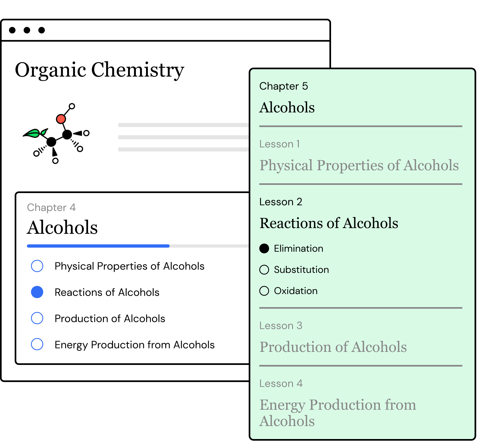The height and width of the screenshot is (448, 477).
Task: Click the Organic Chemistry course title
Action: point(99,70)
